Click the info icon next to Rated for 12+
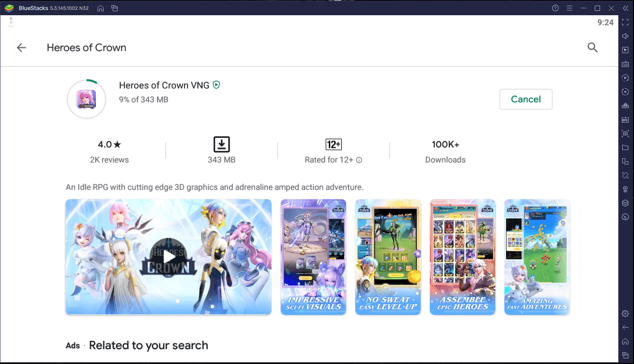The image size is (634, 364). click(359, 160)
